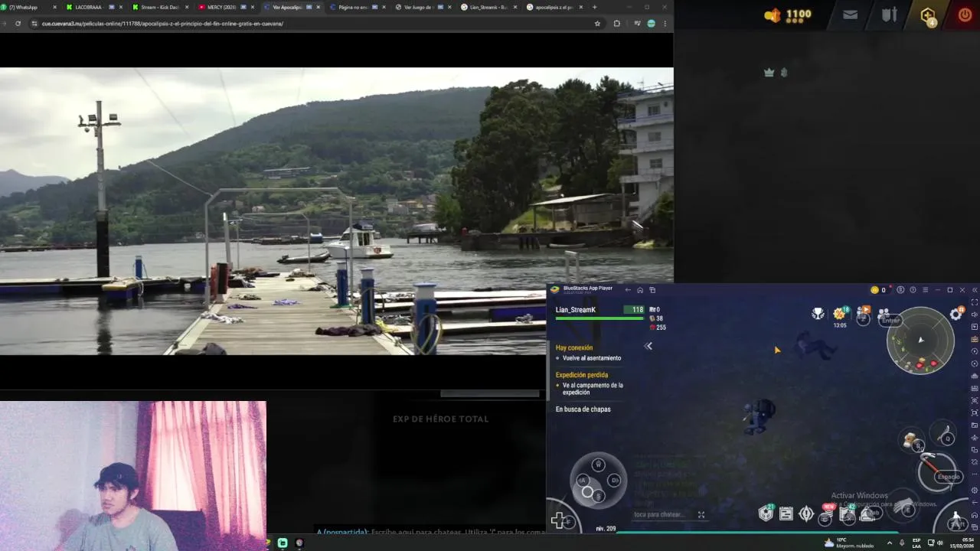Go to BlueStacks home screen

(641, 290)
